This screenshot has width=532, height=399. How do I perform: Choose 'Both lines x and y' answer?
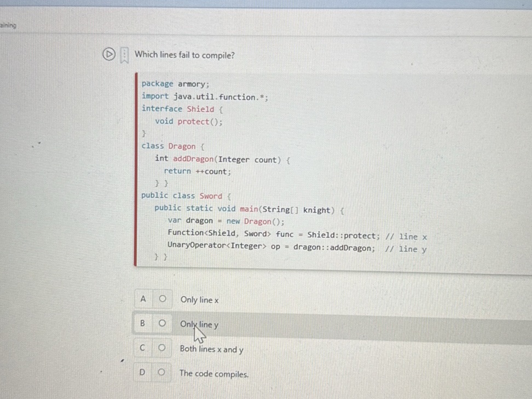tap(212, 349)
